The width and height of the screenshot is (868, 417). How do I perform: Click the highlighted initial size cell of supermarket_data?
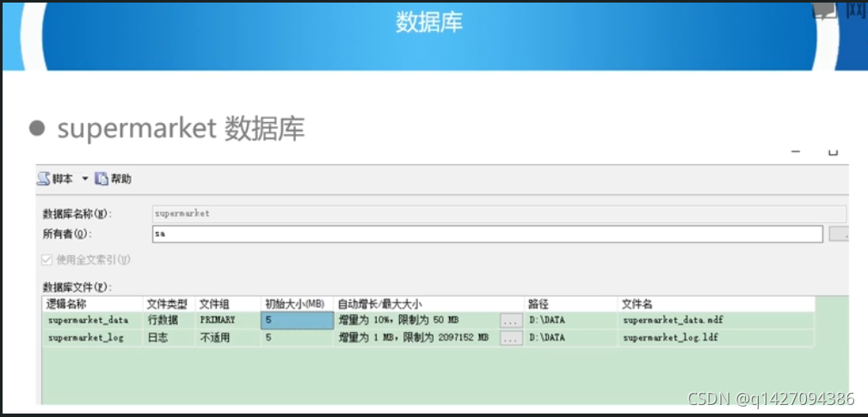(297, 320)
